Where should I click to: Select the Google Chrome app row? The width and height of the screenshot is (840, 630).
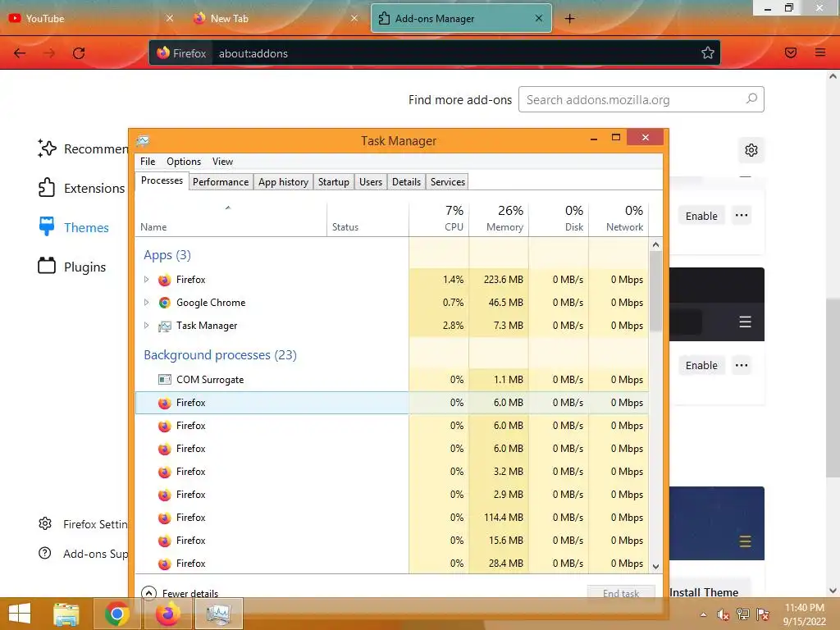coord(391,302)
